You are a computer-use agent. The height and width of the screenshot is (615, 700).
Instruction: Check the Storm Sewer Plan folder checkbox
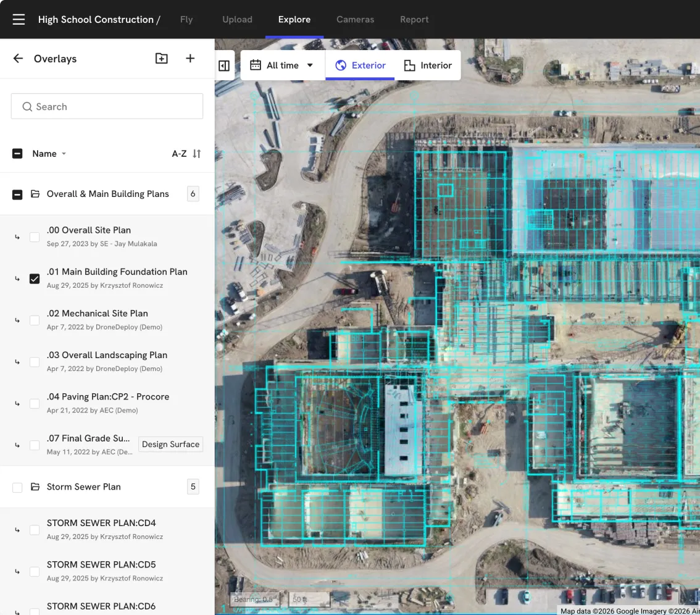[x=17, y=487]
